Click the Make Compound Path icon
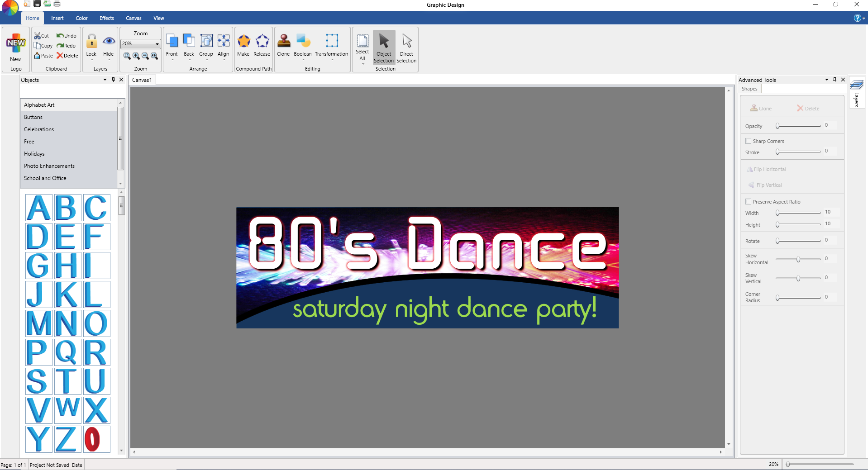The image size is (868, 470). (x=243, y=42)
